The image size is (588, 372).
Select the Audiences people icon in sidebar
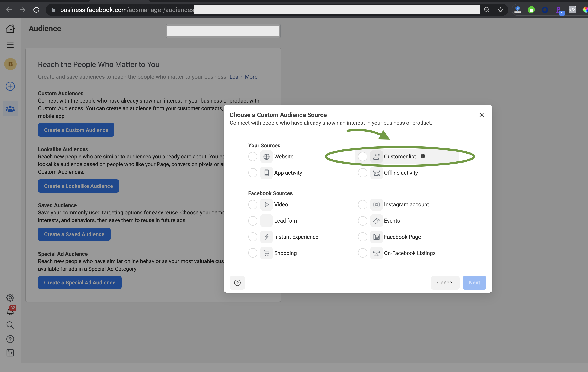[x=10, y=109]
